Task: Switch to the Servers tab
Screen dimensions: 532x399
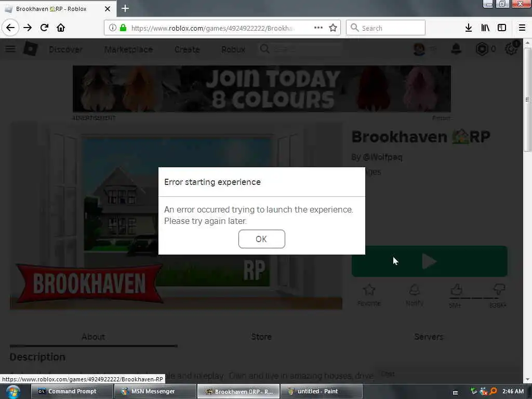Action: coord(429,337)
